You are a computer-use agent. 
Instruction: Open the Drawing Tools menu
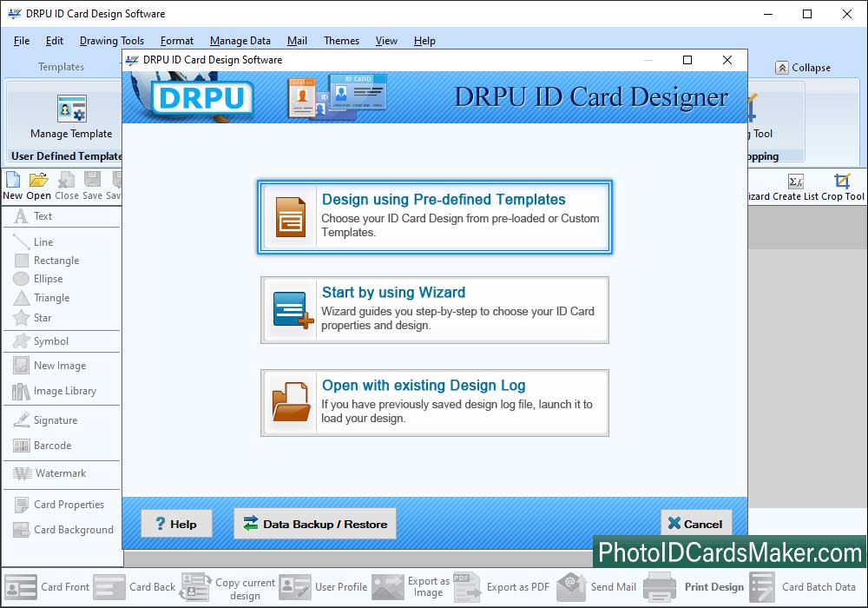pos(112,41)
